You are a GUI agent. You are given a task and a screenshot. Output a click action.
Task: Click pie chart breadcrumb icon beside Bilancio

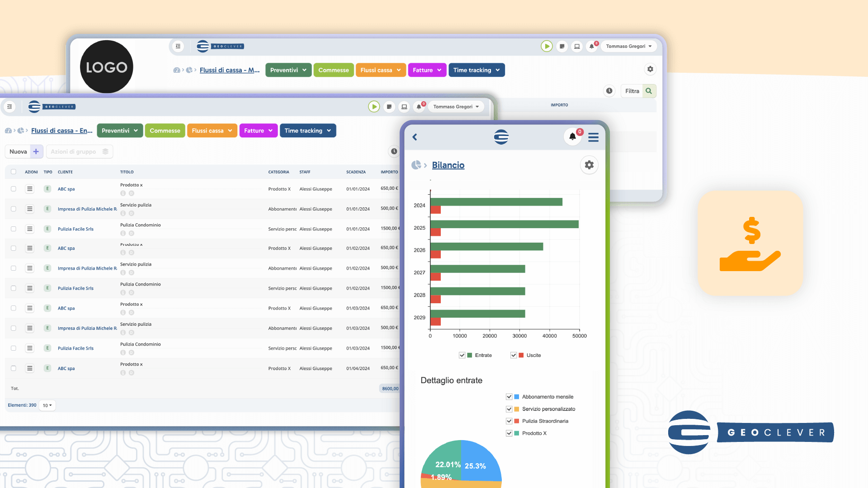tap(416, 165)
